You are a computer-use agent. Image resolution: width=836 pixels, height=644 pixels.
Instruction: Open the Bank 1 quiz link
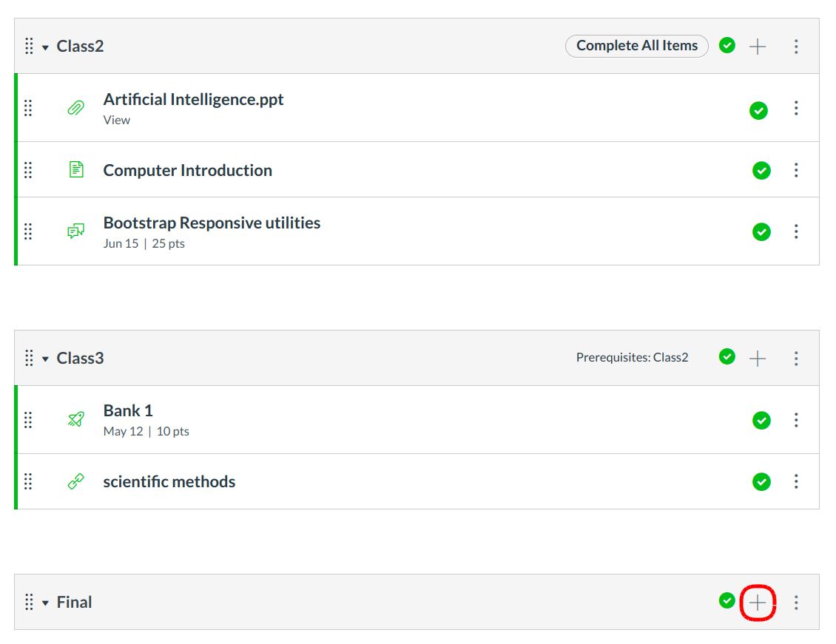coord(128,410)
